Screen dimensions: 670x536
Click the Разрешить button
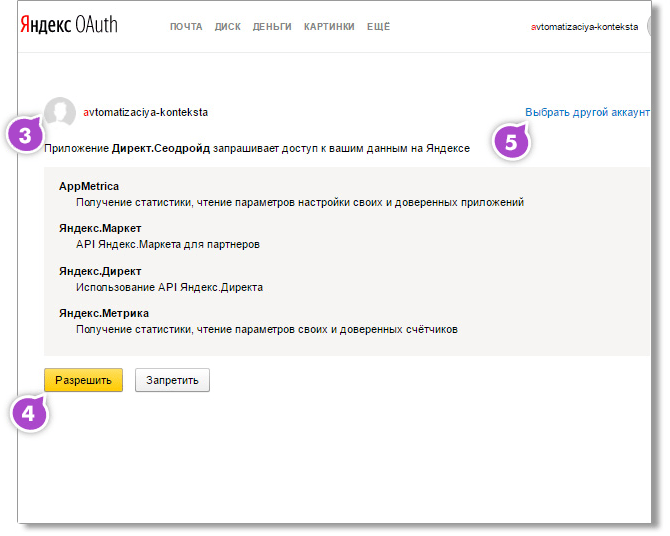[x=83, y=380]
